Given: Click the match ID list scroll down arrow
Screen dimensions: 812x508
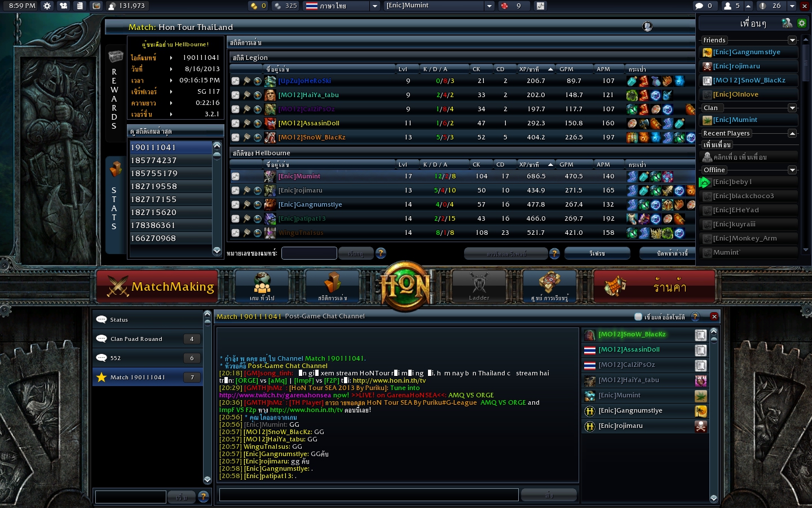Looking at the screenshot, I should tap(217, 251).
